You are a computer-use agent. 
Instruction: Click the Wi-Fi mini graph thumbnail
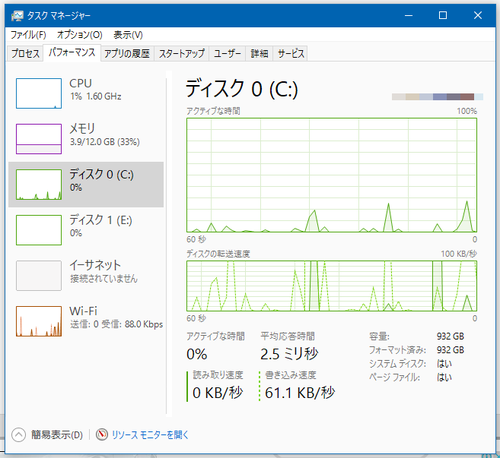pos(39,321)
